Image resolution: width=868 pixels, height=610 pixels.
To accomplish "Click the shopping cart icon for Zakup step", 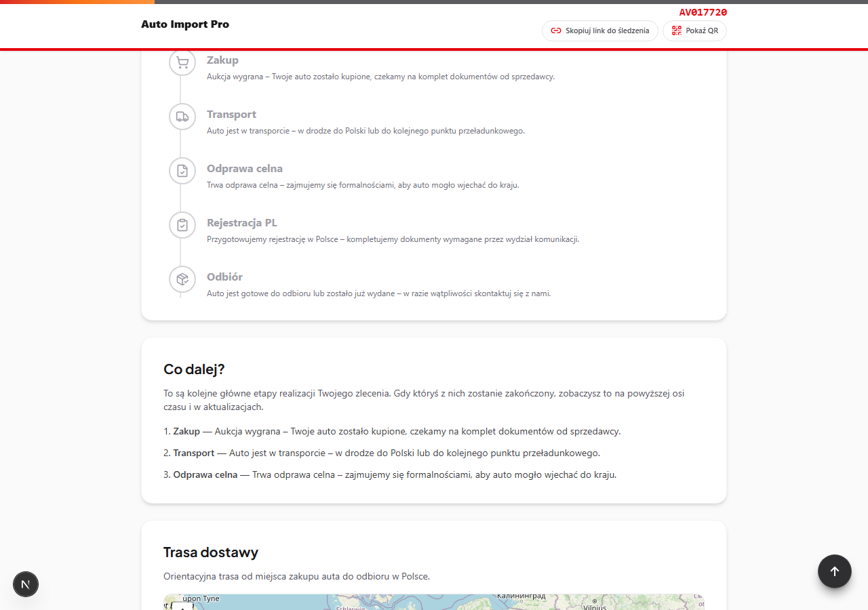I will coord(182,62).
